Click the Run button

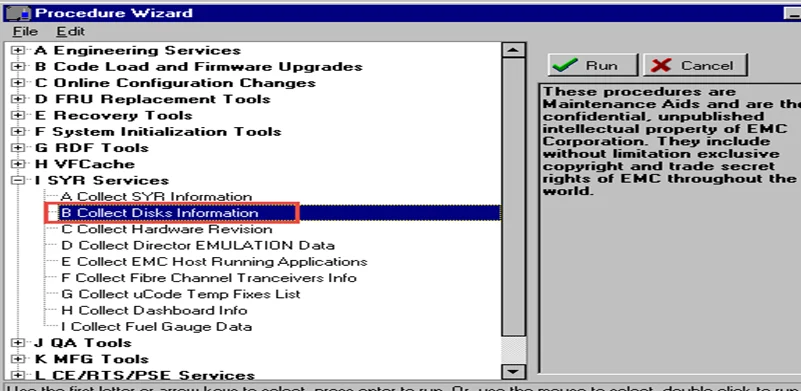point(593,65)
